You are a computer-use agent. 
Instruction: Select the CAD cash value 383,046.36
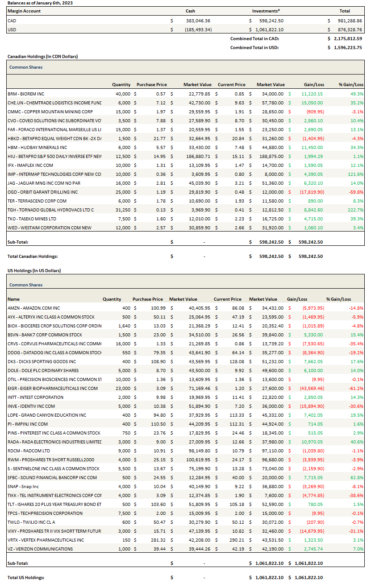coord(198,21)
